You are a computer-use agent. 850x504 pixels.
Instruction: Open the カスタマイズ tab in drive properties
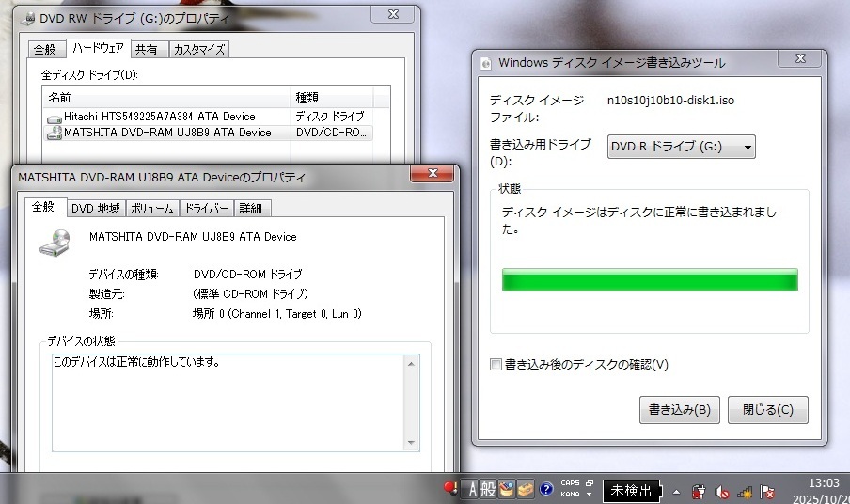[x=199, y=49]
